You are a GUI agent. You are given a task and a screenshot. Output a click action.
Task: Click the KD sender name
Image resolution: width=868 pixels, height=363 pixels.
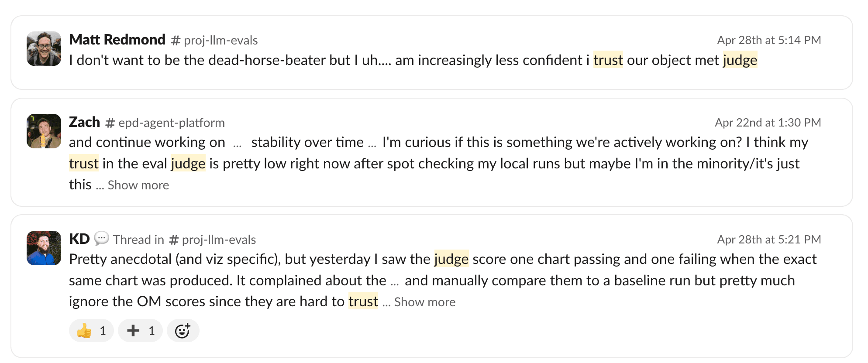[79, 239]
